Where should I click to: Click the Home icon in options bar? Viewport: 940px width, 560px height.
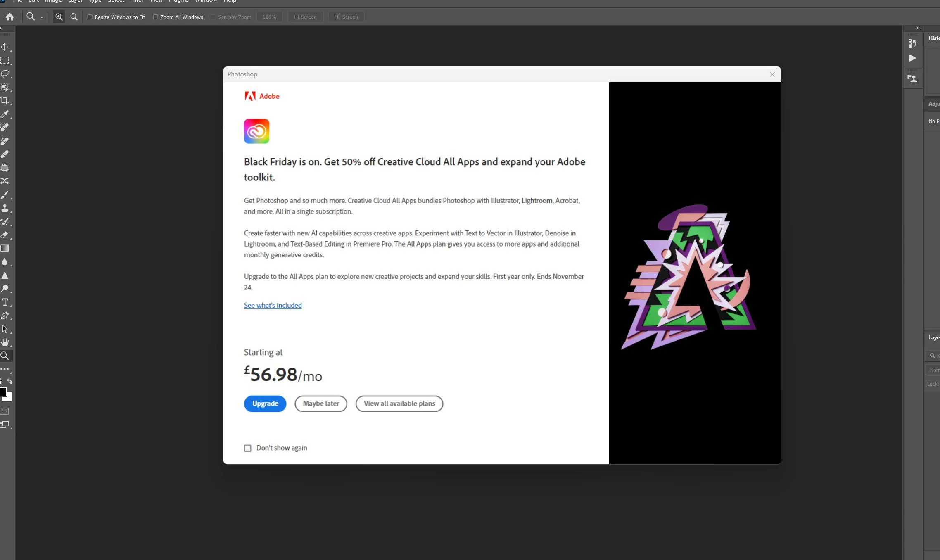click(9, 17)
